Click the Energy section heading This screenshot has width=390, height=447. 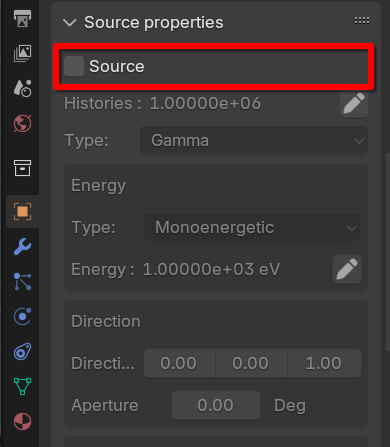click(99, 185)
